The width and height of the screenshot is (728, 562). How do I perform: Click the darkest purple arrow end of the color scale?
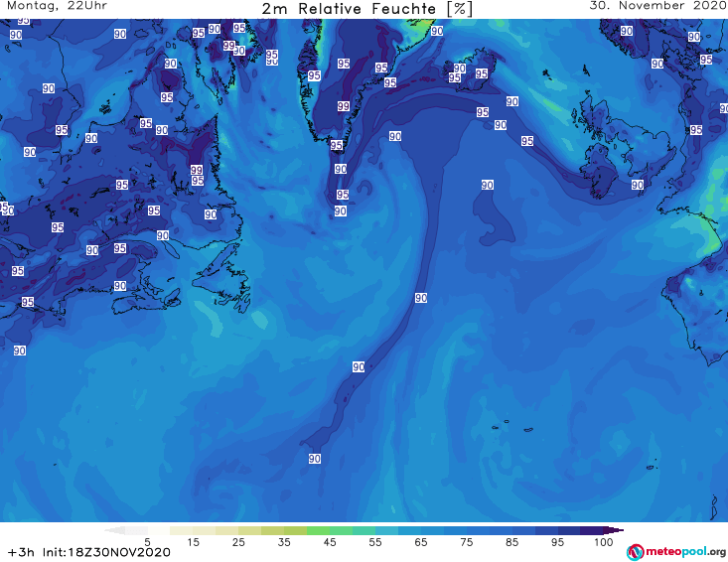point(614,530)
